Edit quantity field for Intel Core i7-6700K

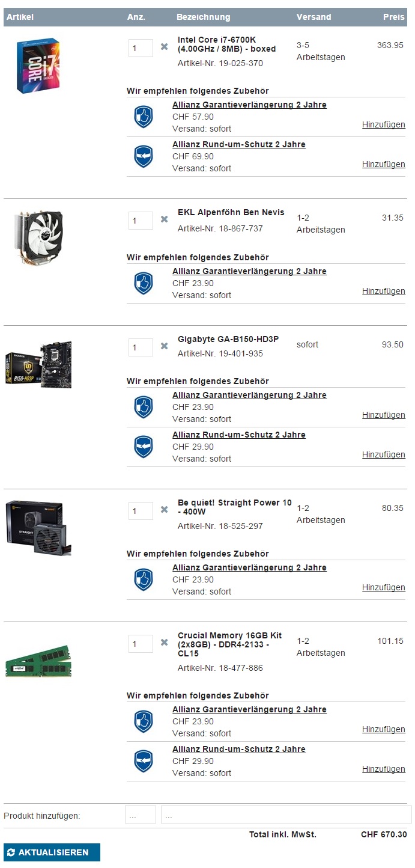pos(141,48)
